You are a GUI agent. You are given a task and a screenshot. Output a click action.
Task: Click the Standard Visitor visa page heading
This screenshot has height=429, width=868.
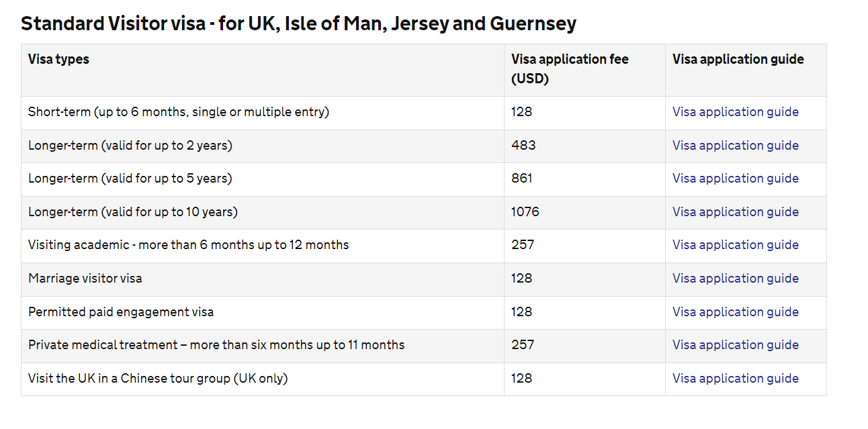click(x=298, y=24)
